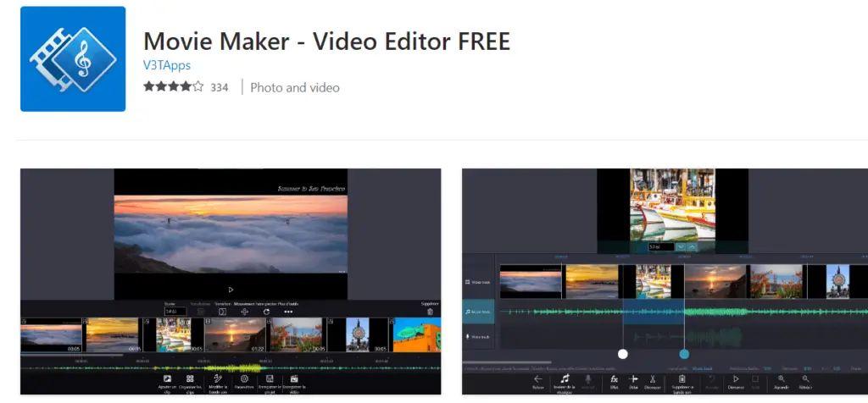The height and width of the screenshot is (403, 868).
Task: Click the teal selection handle on the timeline
Action: (684, 354)
